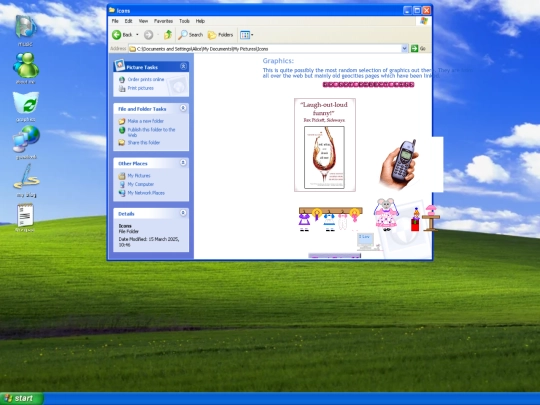Click the My Computer icon in Other Places
540x405 pixels.
tap(122, 184)
